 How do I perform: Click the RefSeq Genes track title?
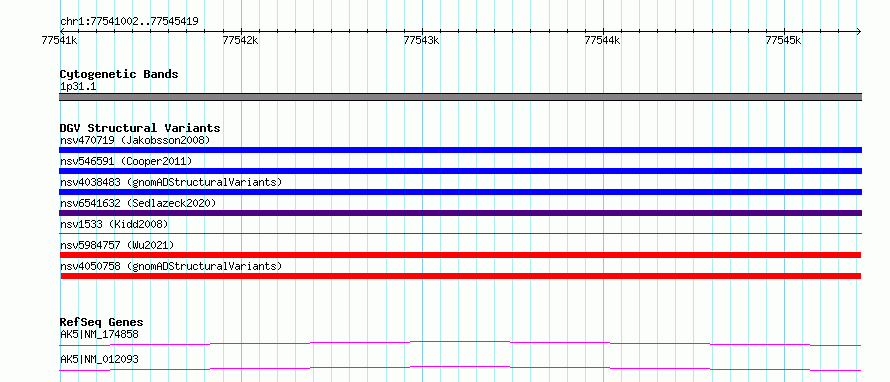click(x=102, y=322)
